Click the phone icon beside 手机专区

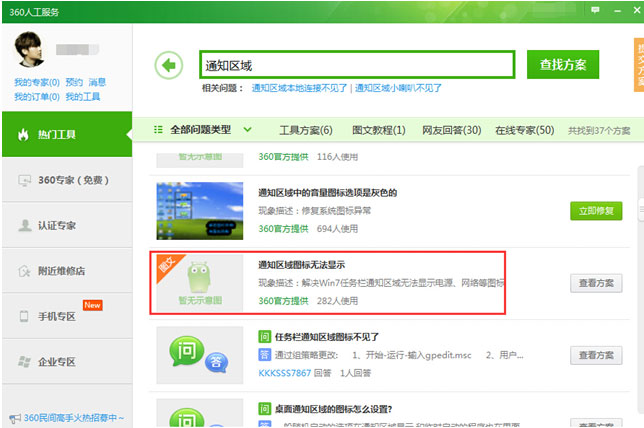click(x=24, y=316)
